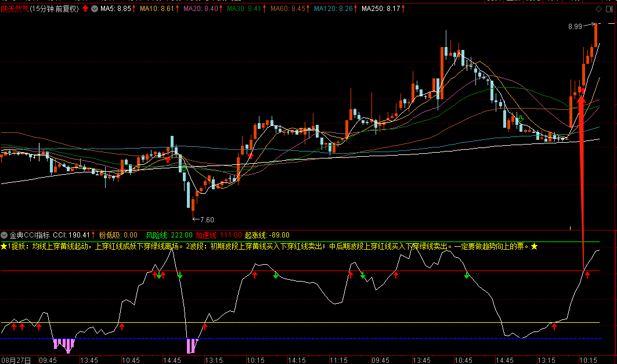The height and width of the screenshot is (364, 617).
Task: Select the 起涨线: -89.00 value
Action: coord(267,235)
